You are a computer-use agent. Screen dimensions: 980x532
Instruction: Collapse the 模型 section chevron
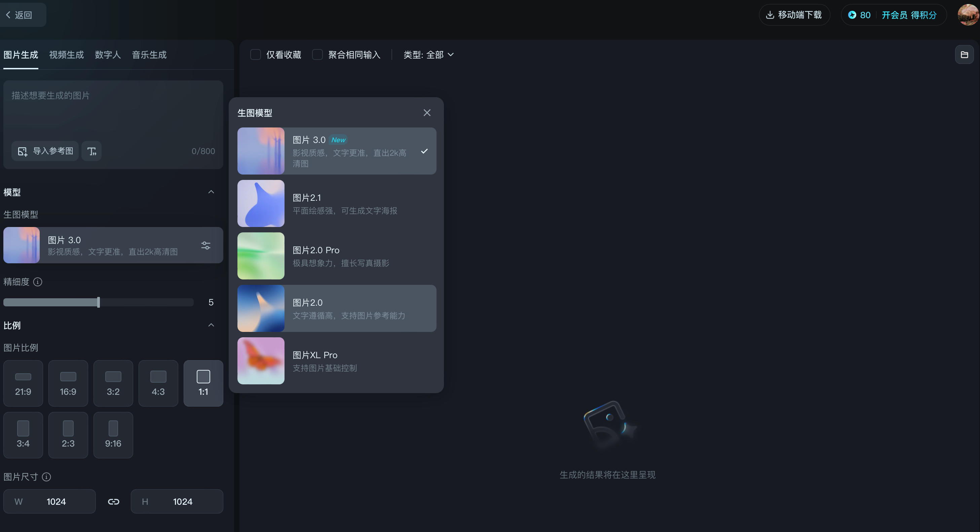point(211,192)
